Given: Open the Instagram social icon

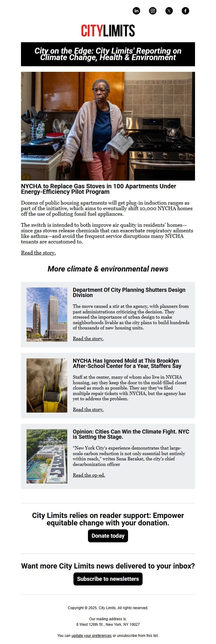Looking at the screenshot, I should tap(153, 11).
